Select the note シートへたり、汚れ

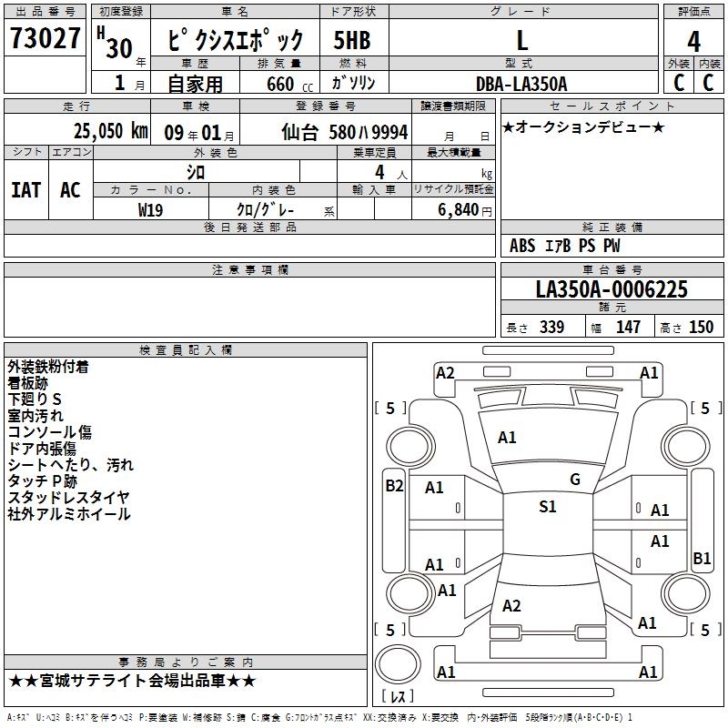click(x=71, y=465)
